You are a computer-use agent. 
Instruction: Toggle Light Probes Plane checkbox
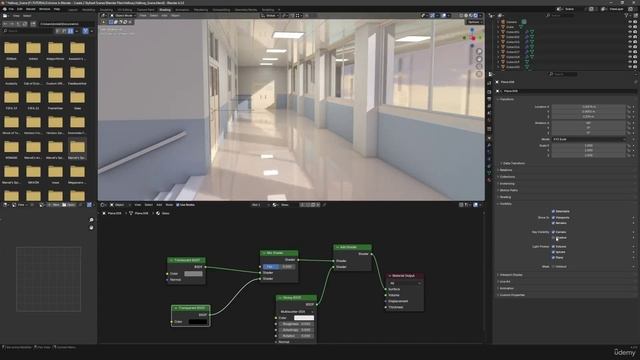click(x=553, y=258)
